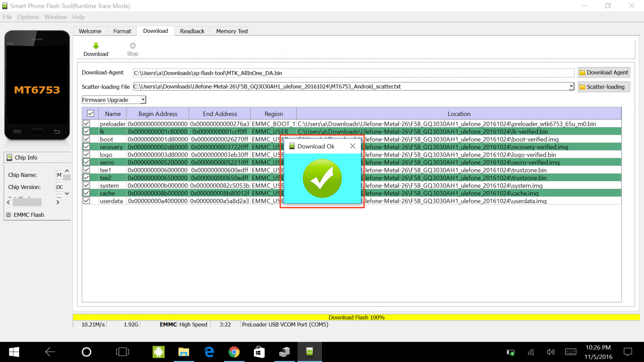Close the Download Ok dialog
This screenshot has height=362, width=644.
(353, 146)
